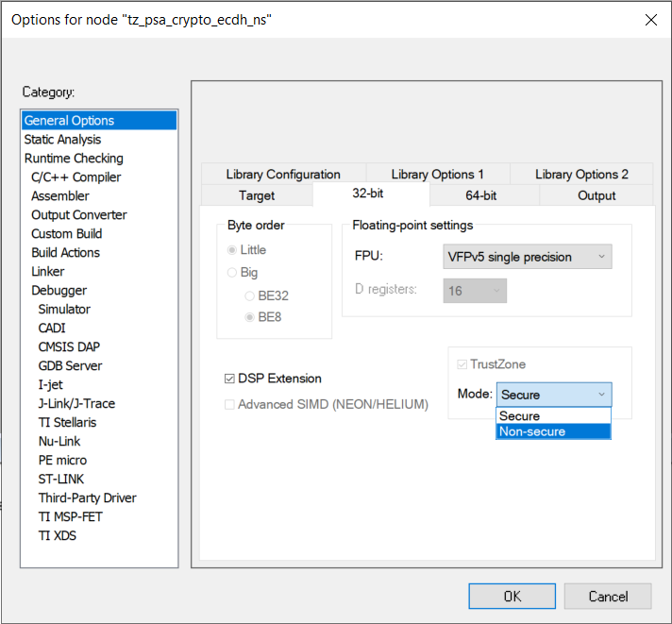
Task: Select Static Analysis category
Action: click(x=62, y=140)
